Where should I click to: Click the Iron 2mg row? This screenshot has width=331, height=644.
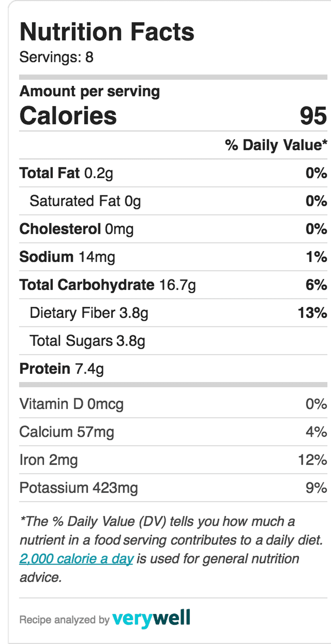coord(173,460)
